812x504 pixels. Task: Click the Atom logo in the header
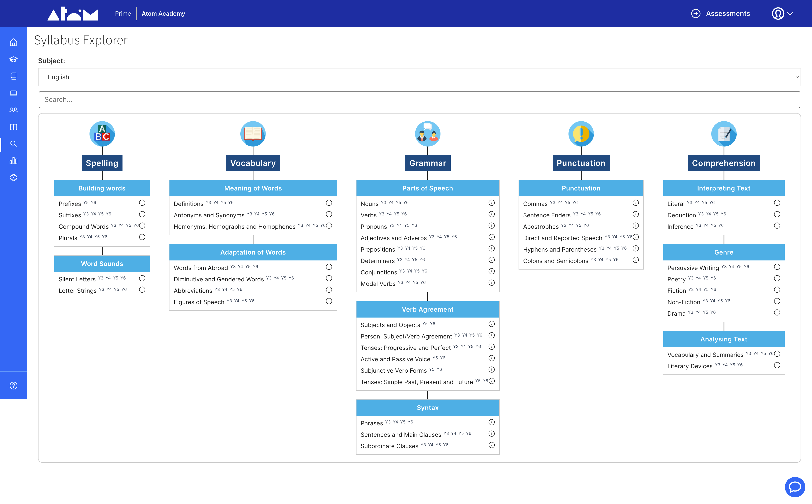click(73, 13)
